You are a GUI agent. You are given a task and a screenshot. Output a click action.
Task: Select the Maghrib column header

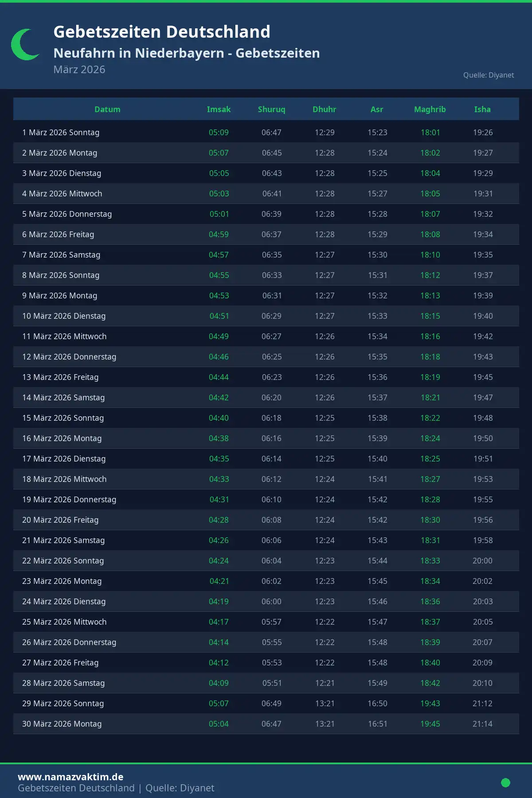[430, 110]
